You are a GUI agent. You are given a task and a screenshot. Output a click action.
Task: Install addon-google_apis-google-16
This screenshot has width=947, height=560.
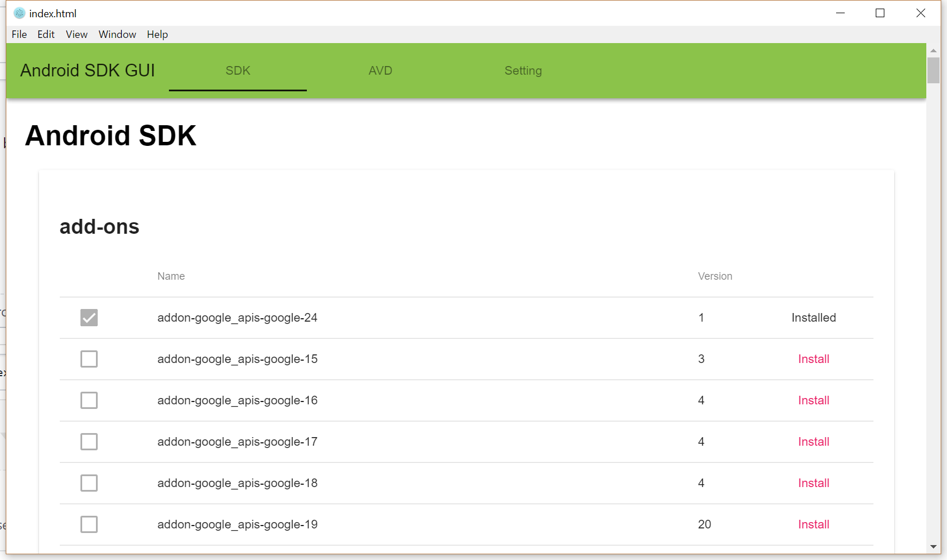click(814, 400)
